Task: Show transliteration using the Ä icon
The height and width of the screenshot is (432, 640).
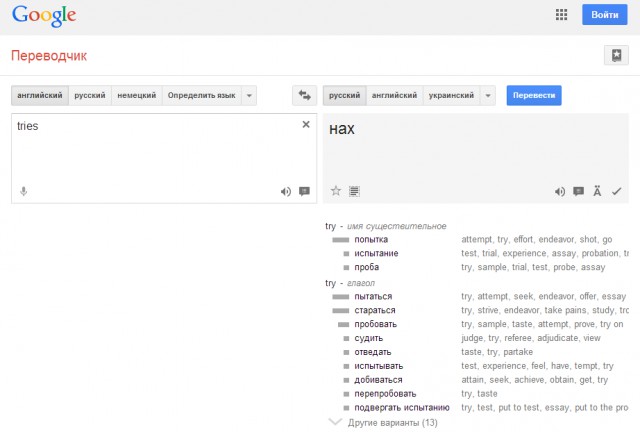Action: (x=597, y=191)
